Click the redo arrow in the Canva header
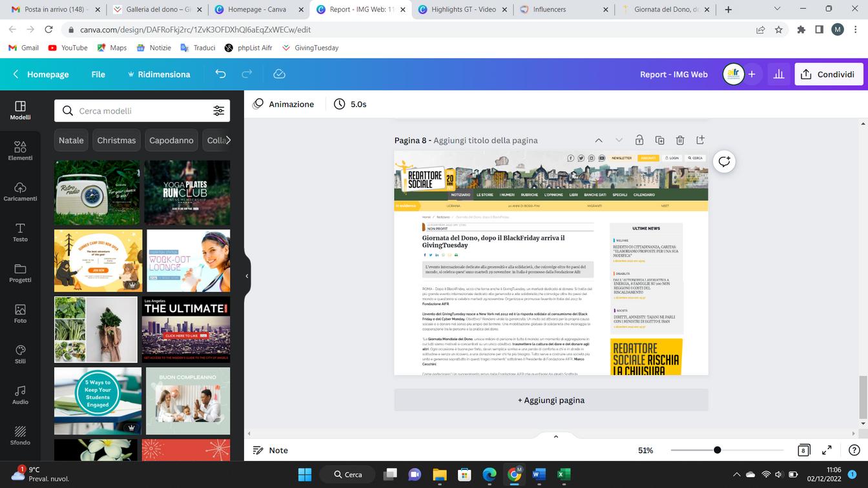This screenshot has height=488, width=868. coord(247,74)
